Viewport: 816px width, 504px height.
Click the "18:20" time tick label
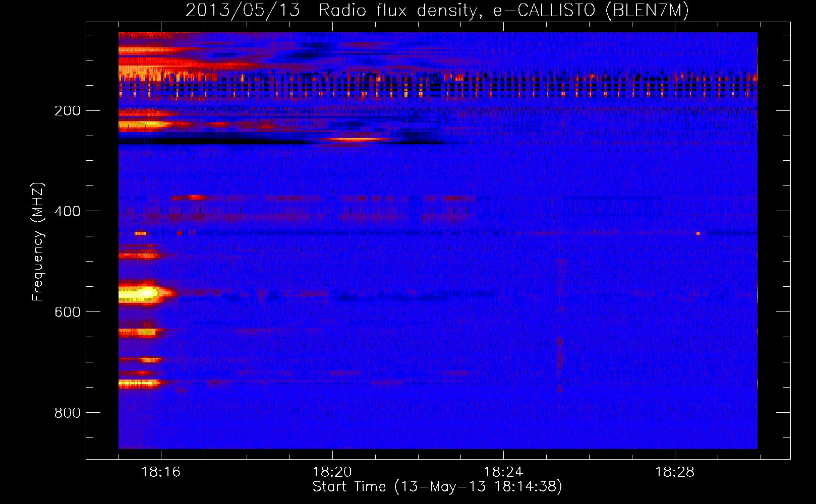click(332, 472)
